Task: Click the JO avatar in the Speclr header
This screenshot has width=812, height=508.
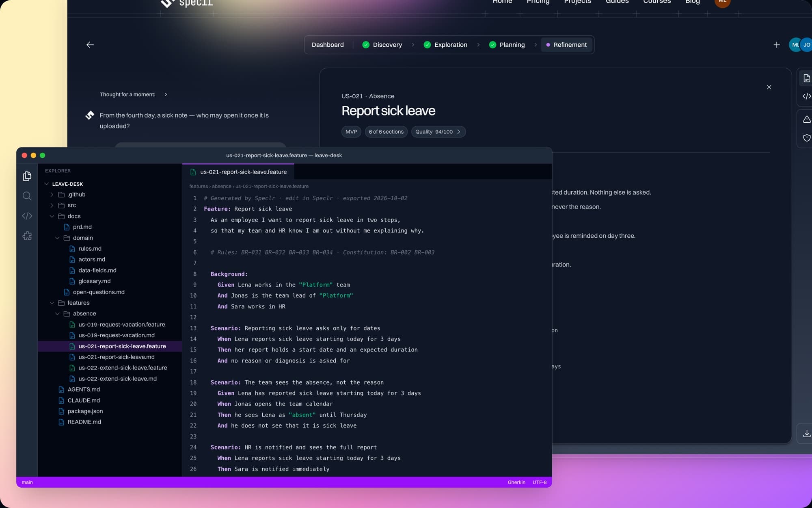Action: click(x=806, y=45)
